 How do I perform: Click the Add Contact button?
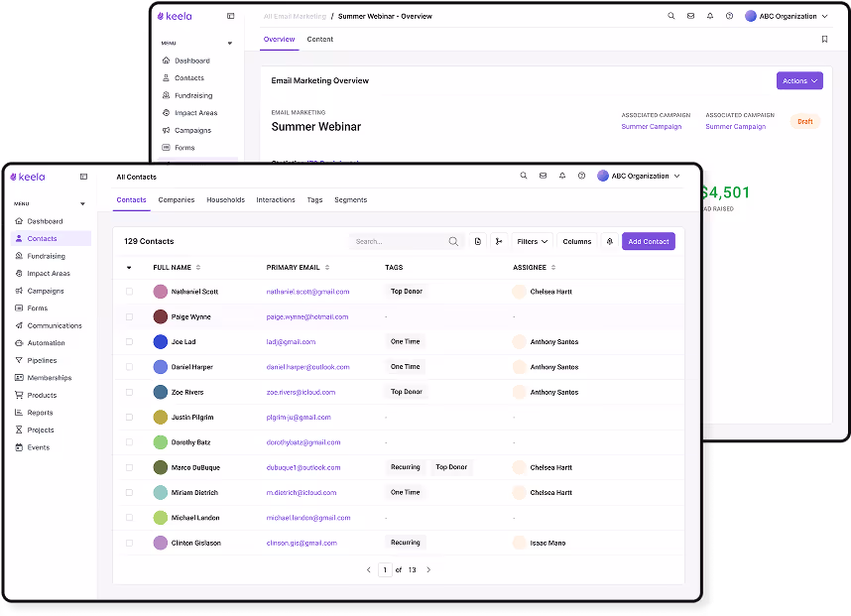(x=649, y=241)
